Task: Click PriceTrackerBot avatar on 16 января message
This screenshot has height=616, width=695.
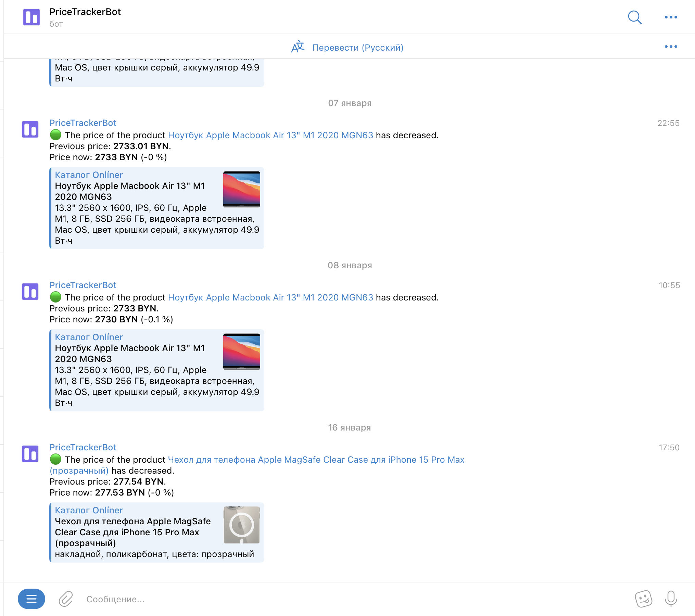Action: pos(30,454)
